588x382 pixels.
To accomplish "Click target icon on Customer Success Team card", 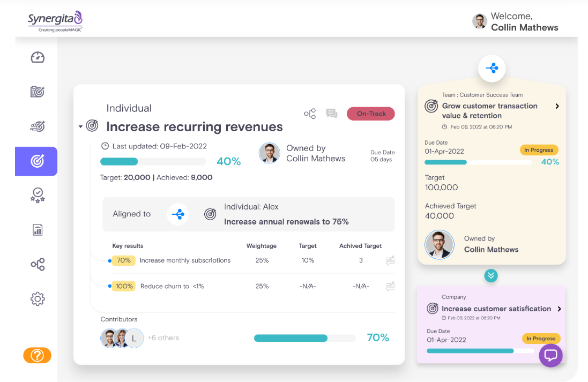I will pyautogui.click(x=431, y=106).
